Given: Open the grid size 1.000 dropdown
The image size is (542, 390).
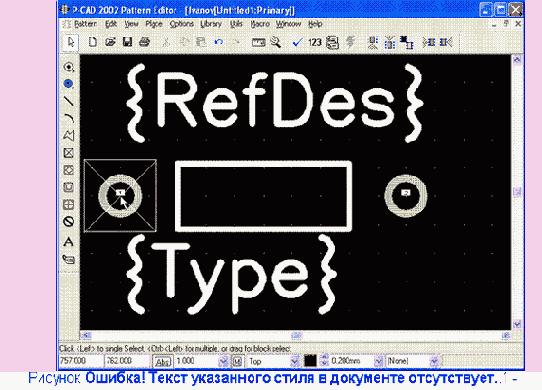Looking at the screenshot, I should [x=223, y=361].
